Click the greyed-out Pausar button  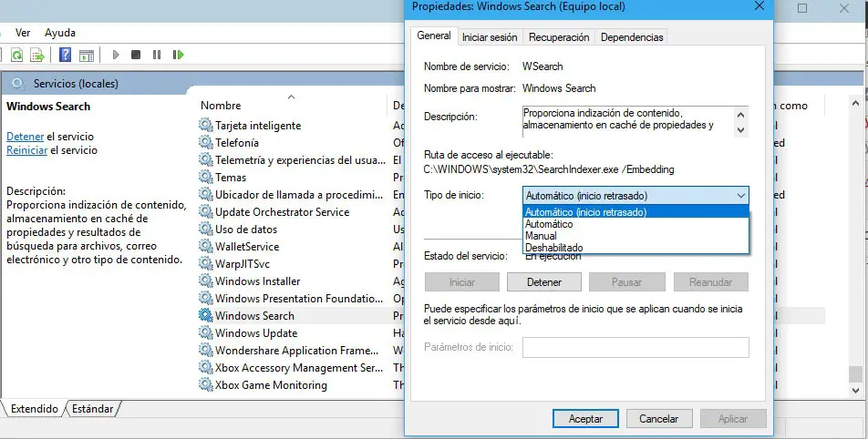click(x=626, y=282)
